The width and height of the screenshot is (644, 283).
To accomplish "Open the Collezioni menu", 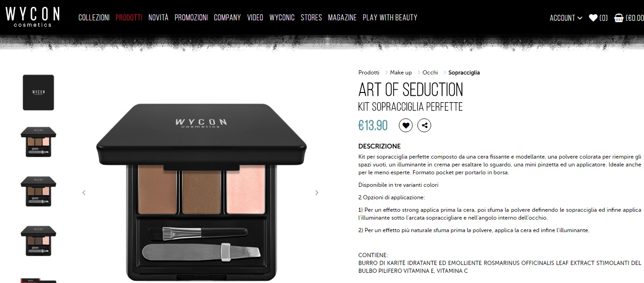I will point(94,18).
